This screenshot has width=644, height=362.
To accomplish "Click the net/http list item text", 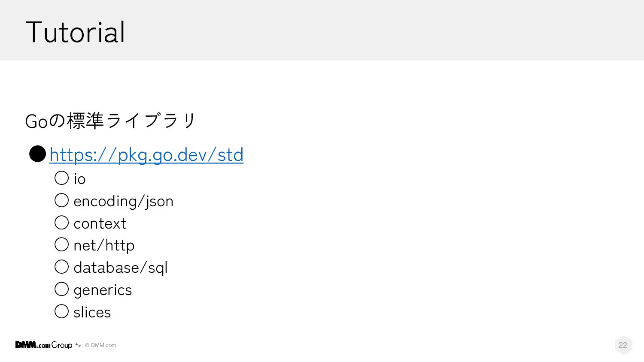I will [x=104, y=246].
